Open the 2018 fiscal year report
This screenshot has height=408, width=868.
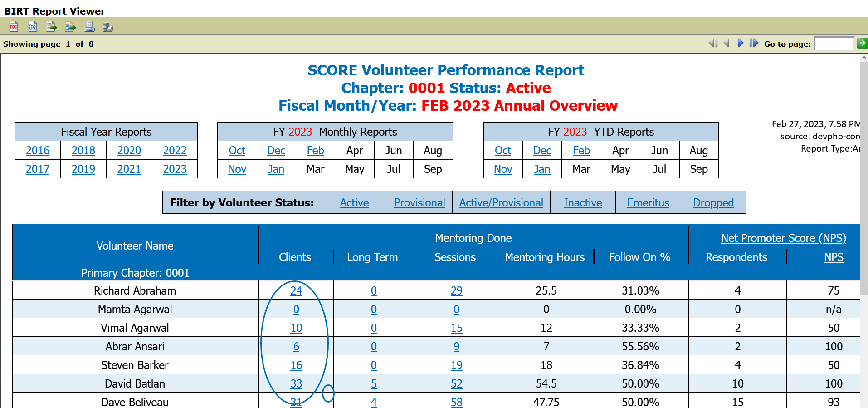[x=83, y=150]
